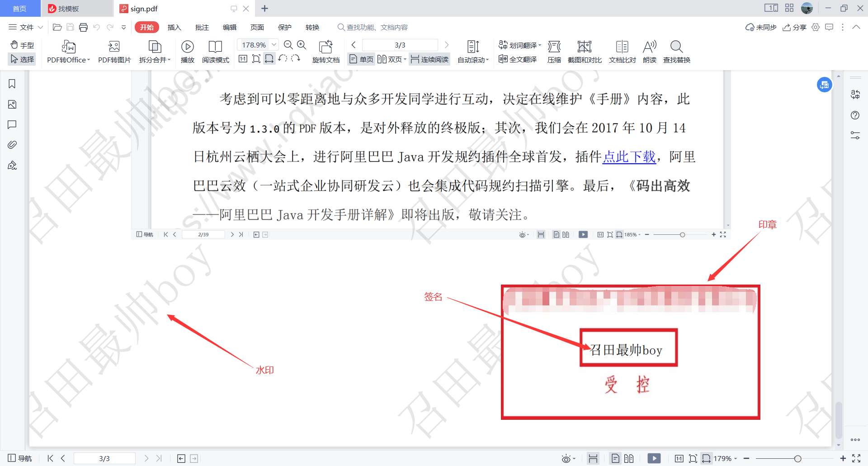Open the attachments panel paperclip icon

pyautogui.click(x=12, y=145)
